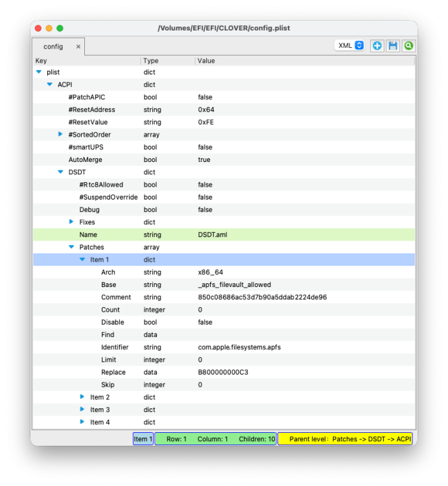Select the Comment key
Screen dimensions: 448x486
[x=116, y=297]
